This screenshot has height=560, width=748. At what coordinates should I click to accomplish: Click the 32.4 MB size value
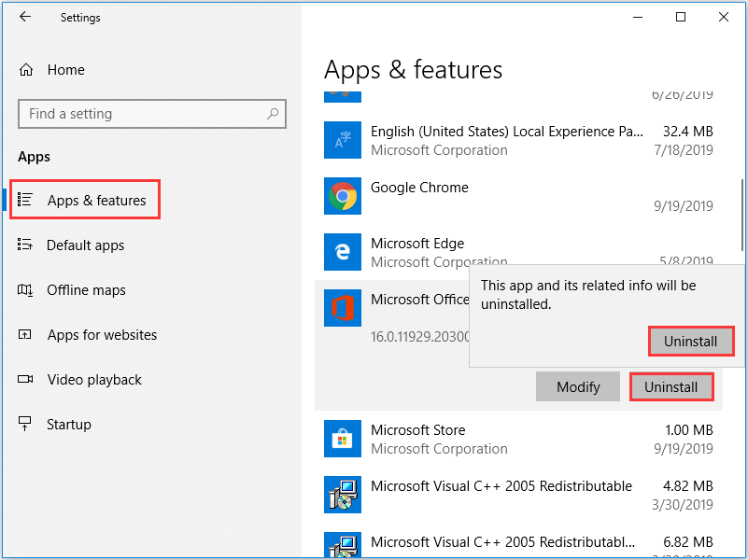tap(688, 131)
